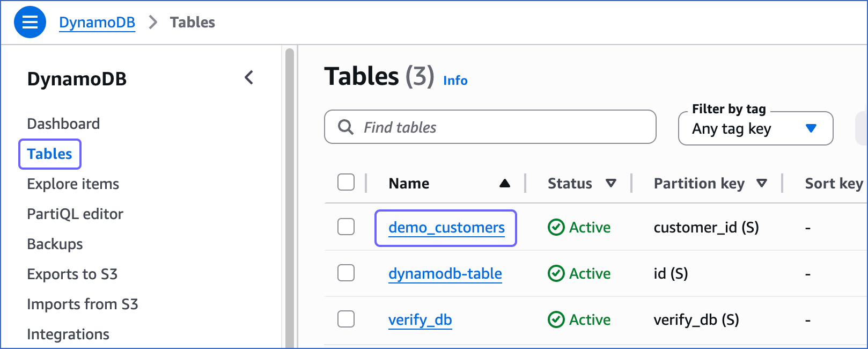Click the customer_id (S) partition key cell
Screen dimensions: 868x349
pyautogui.click(x=706, y=228)
